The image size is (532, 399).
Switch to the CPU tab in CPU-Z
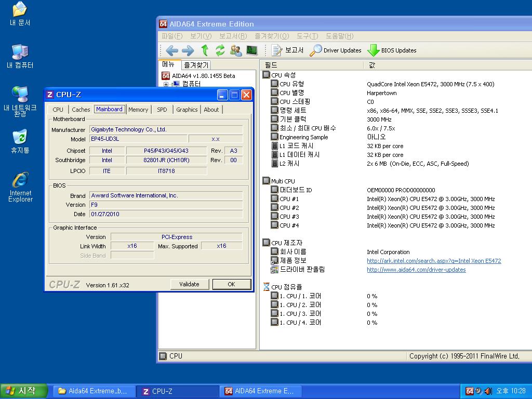[58, 110]
